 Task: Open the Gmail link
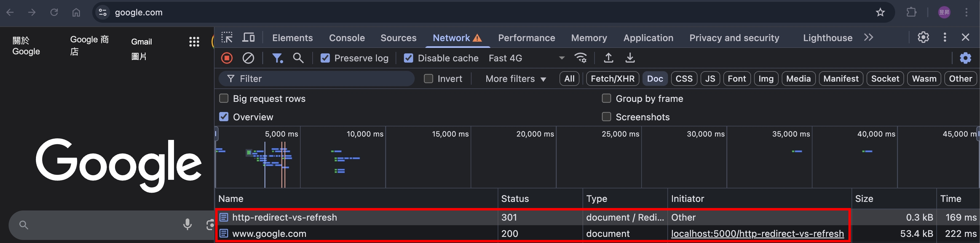[x=141, y=42]
